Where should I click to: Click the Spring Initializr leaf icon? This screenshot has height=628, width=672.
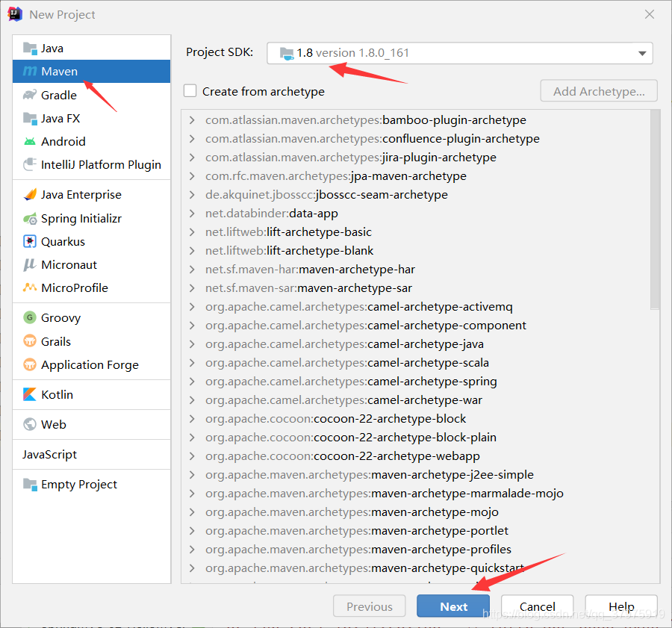30,219
